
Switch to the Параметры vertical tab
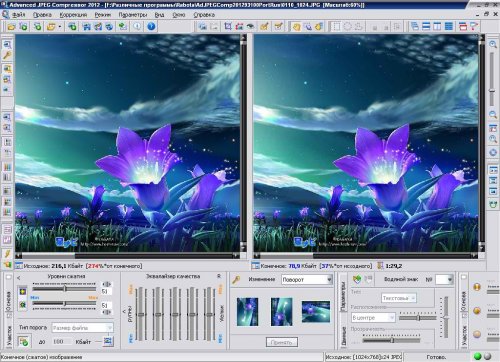(x=344, y=296)
